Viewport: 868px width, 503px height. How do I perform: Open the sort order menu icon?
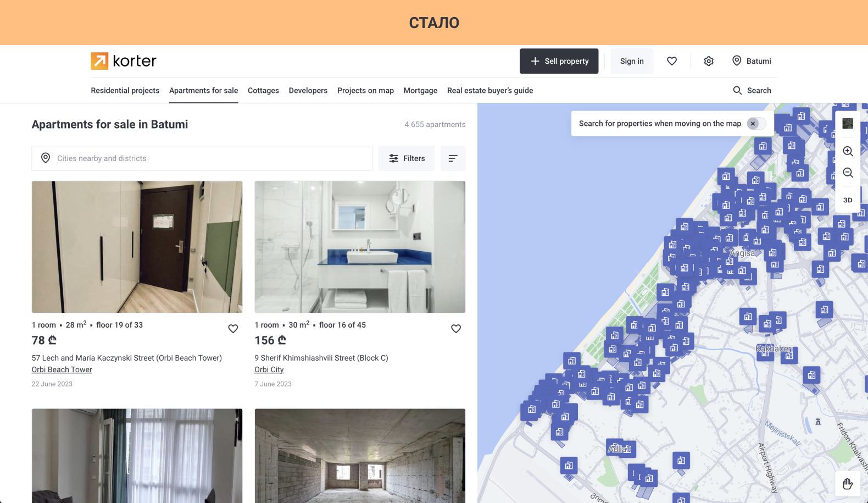click(x=453, y=158)
